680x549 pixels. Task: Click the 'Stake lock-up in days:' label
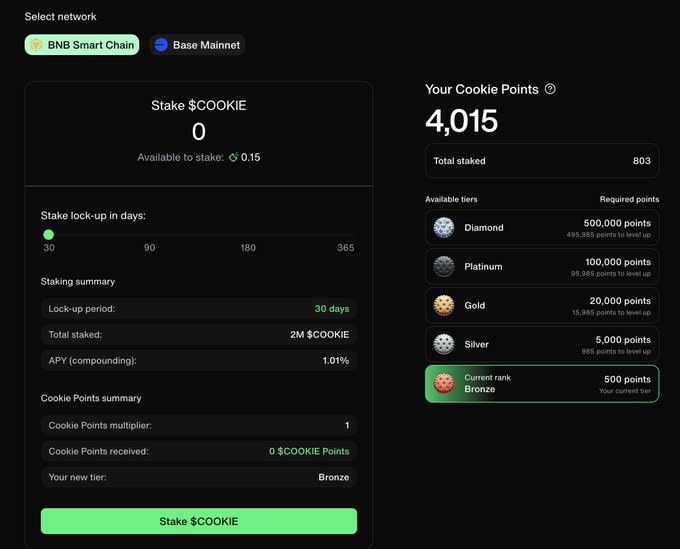pos(93,216)
